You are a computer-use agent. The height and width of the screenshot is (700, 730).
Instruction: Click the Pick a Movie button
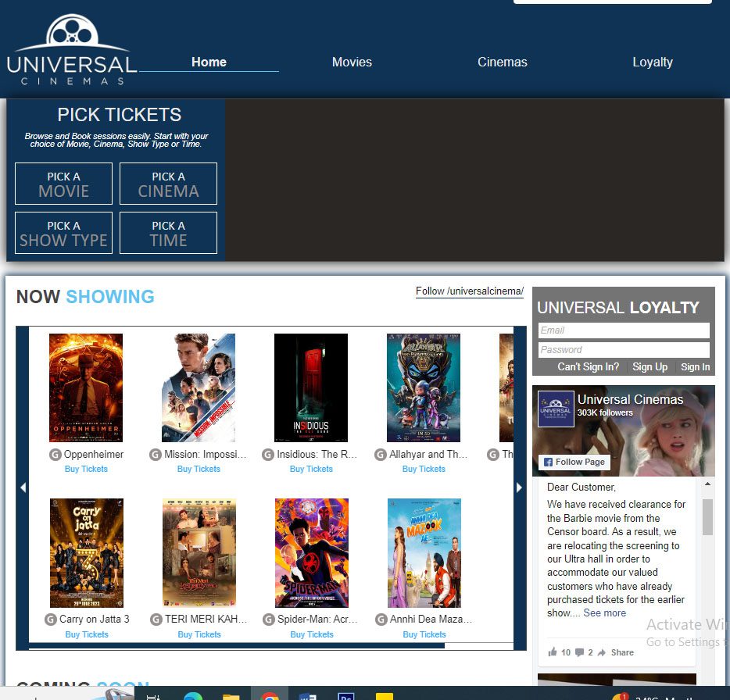tap(64, 184)
